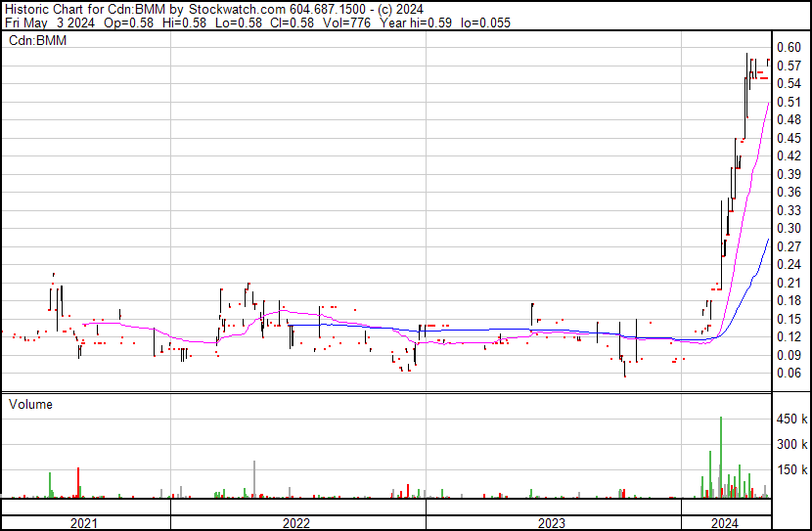Click the 2024 price peak bar near 0.59
Viewport: 812px width, 531px height.
point(746,85)
